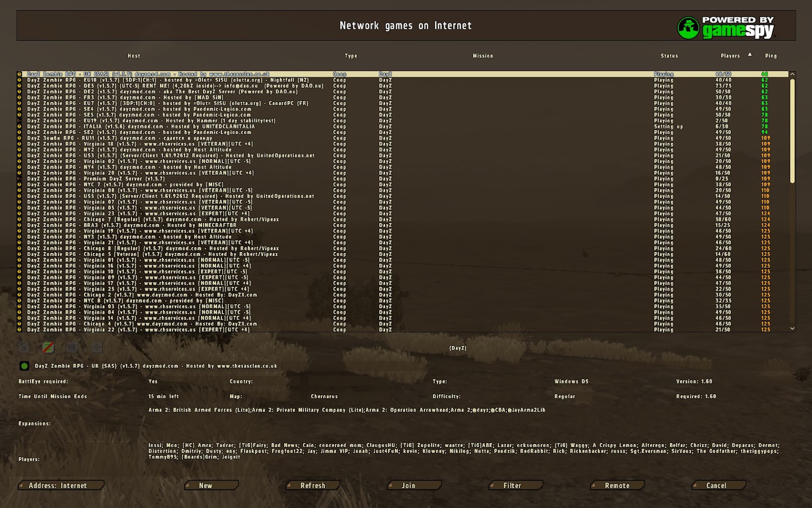The width and height of the screenshot is (812, 508).
Task: Click the round icon on the BRA3 server row
Action: point(20,225)
